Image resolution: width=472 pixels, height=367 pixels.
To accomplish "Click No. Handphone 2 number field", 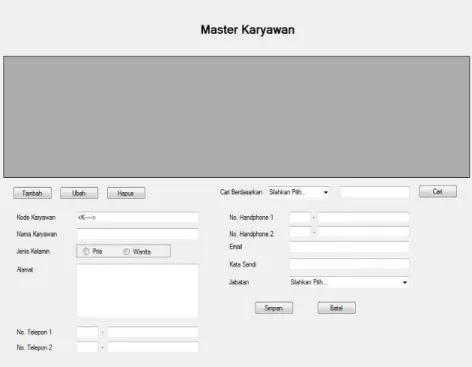I will pyautogui.click(x=363, y=232).
